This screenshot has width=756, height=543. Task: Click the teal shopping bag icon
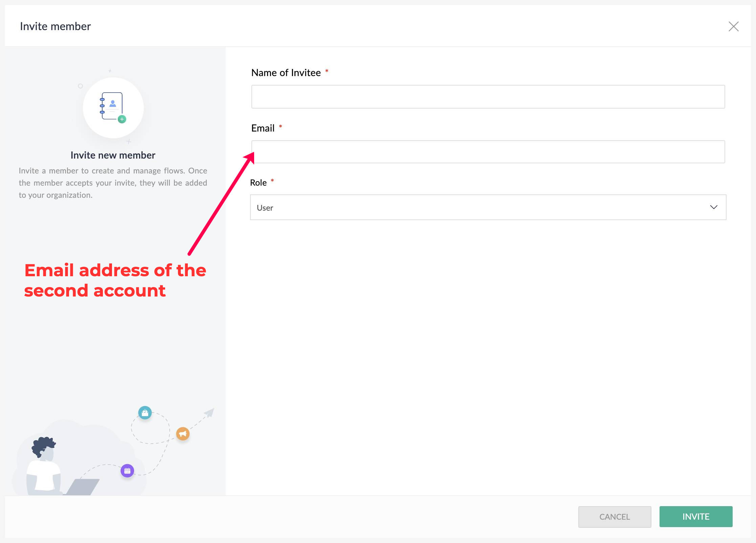[x=145, y=412]
